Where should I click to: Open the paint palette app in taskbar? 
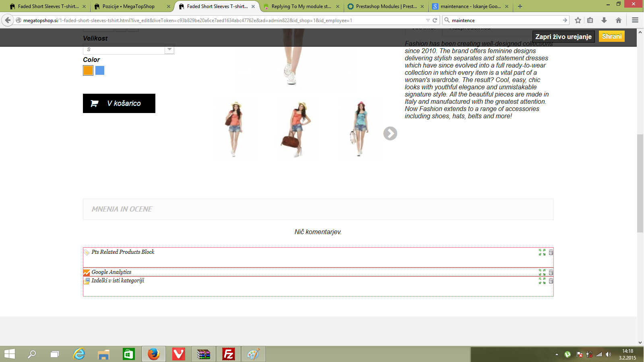tap(254, 354)
